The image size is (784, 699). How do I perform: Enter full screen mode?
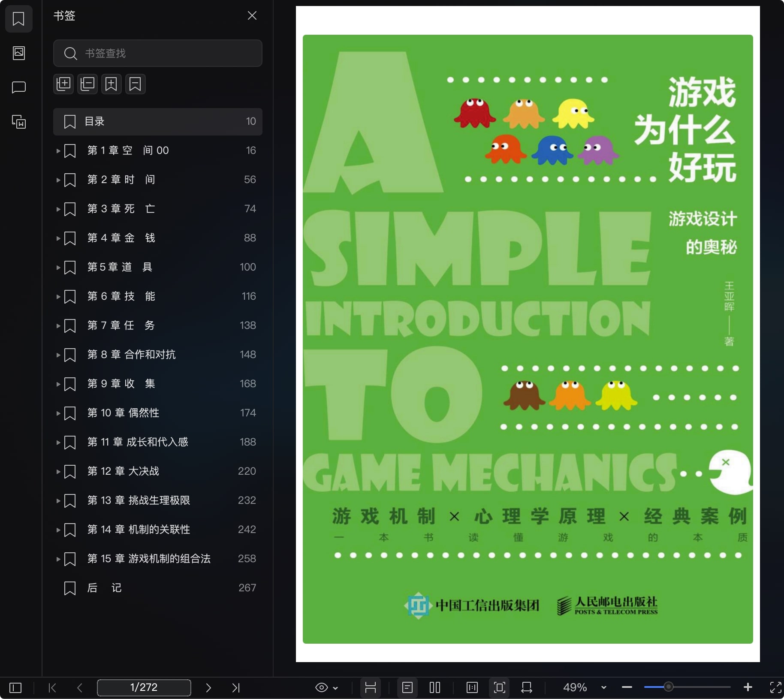[775, 688]
